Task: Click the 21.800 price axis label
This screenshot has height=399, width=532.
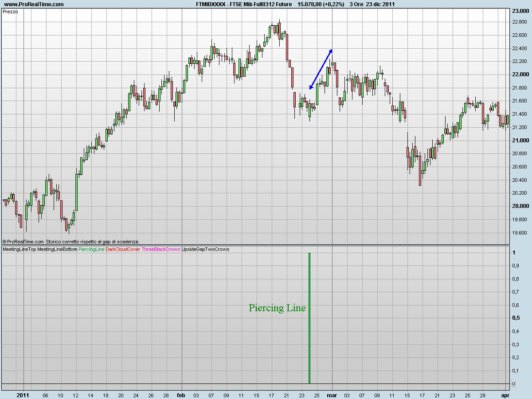Action: coord(520,88)
